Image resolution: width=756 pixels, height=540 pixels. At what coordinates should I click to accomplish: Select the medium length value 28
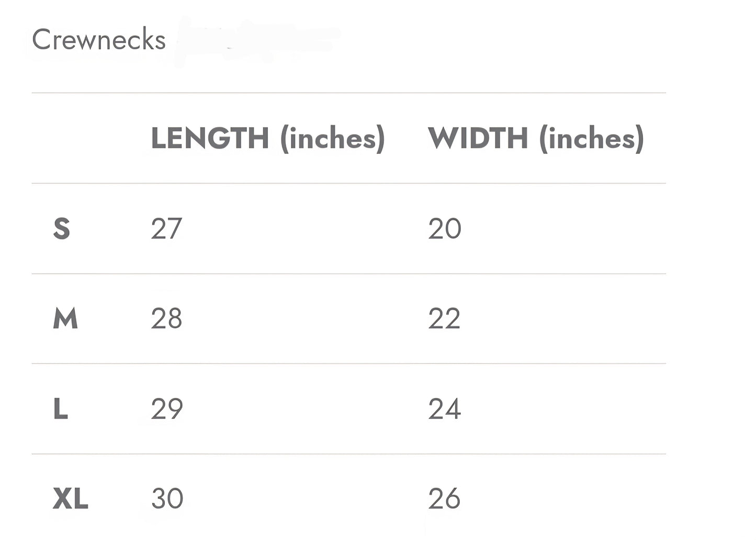pyautogui.click(x=166, y=319)
